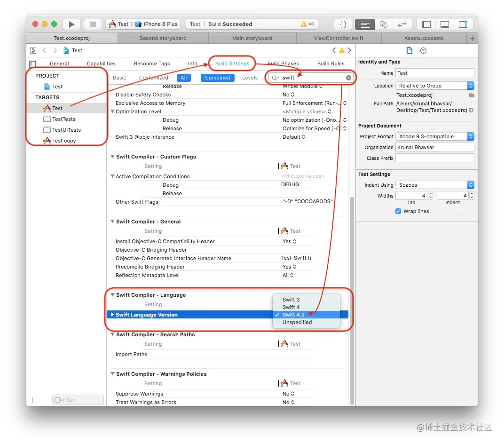The width and height of the screenshot is (504, 444).
Task: Switch to the Main.storyboard tab
Action: 252,38
